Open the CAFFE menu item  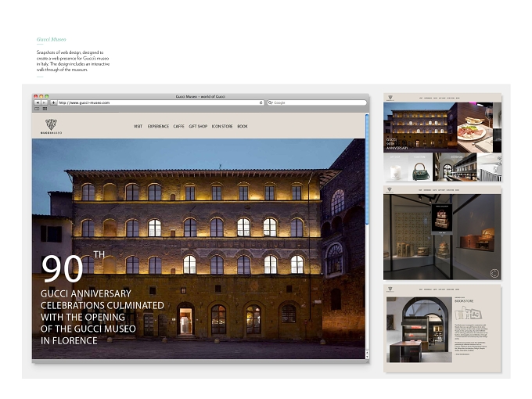(x=179, y=126)
